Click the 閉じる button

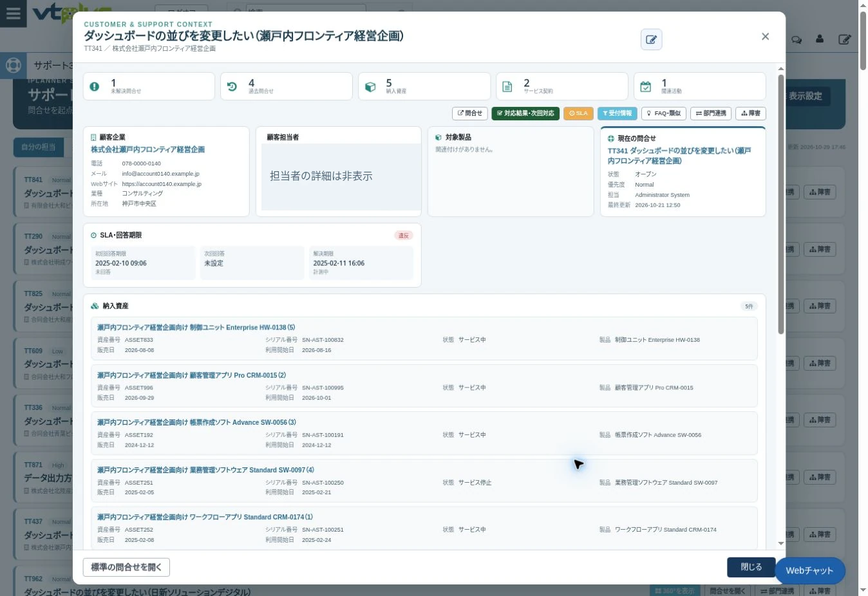click(751, 567)
